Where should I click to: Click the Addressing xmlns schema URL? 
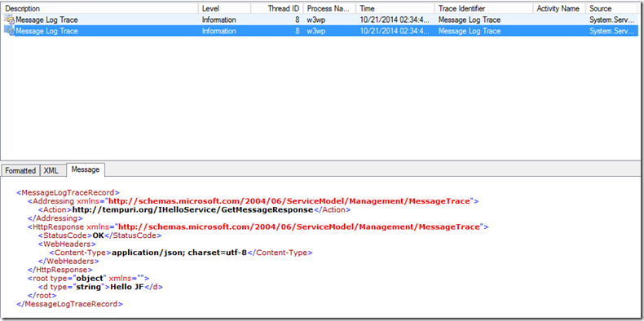[x=289, y=200]
